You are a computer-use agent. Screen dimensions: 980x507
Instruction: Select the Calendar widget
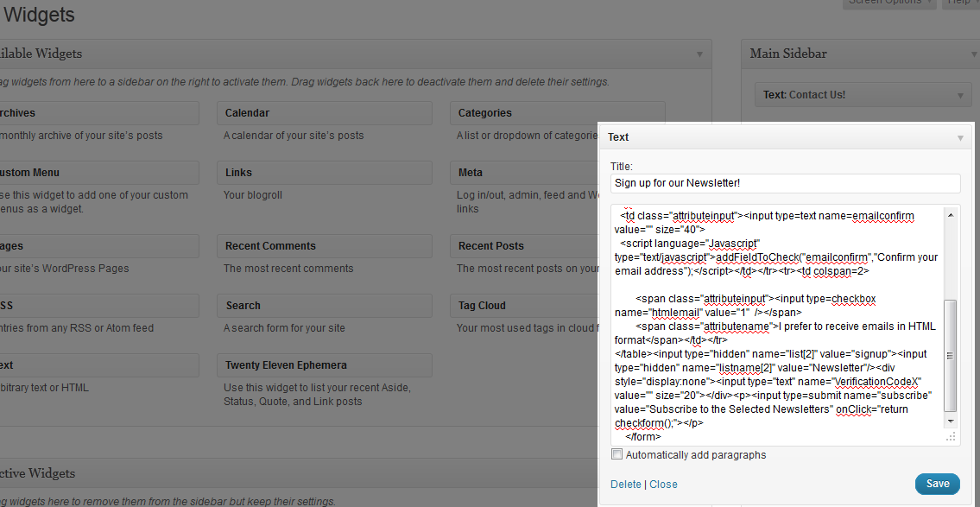click(x=324, y=113)
